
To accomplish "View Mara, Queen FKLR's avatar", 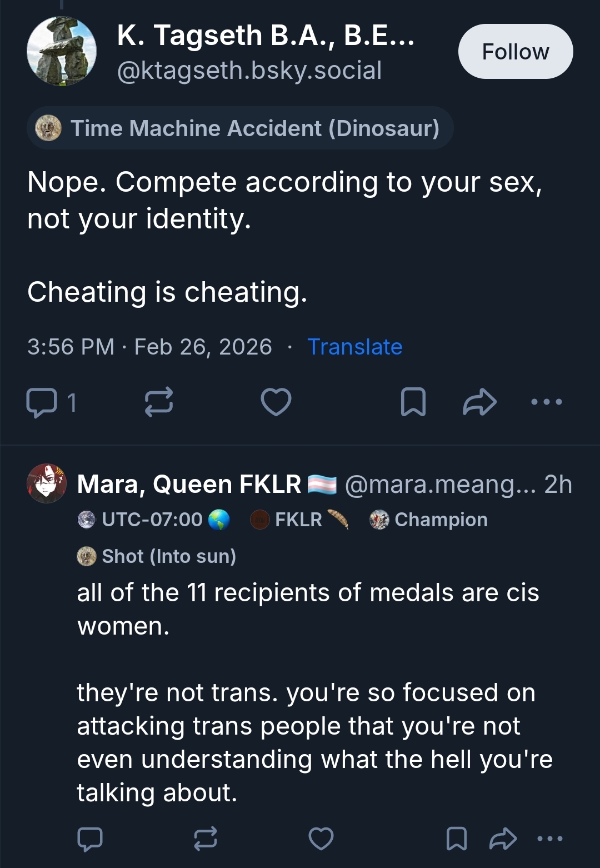I will [47, 483].
